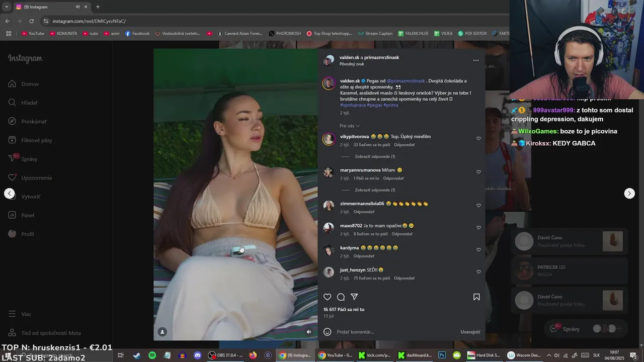Click the comment bubble icon
Image resolution: width=644 pixels, height=362 pixels.
coord(341,297)
